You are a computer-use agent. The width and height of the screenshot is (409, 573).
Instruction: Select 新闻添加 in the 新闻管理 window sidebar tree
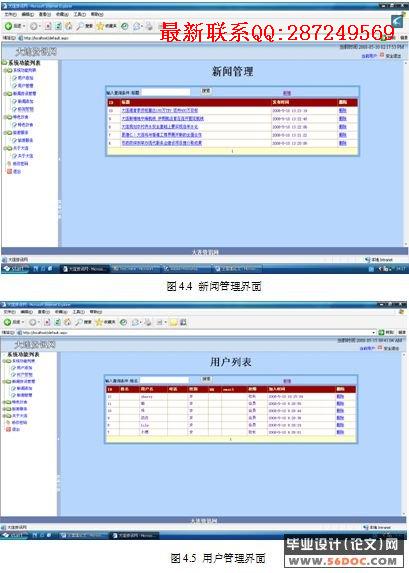point(25,101)
